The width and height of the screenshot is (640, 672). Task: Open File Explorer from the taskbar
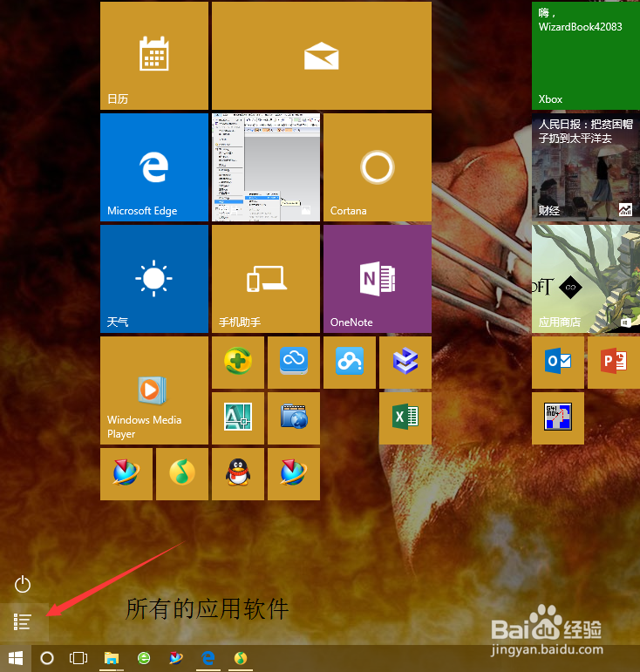(x=112, y=658)
